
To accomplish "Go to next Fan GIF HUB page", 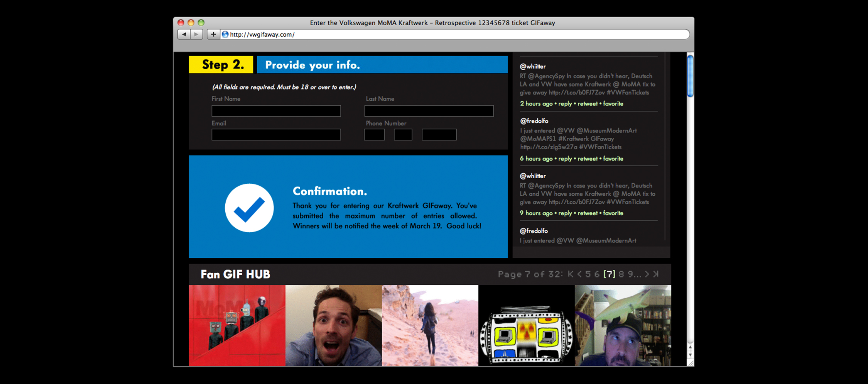I will [x=647, y=274].
